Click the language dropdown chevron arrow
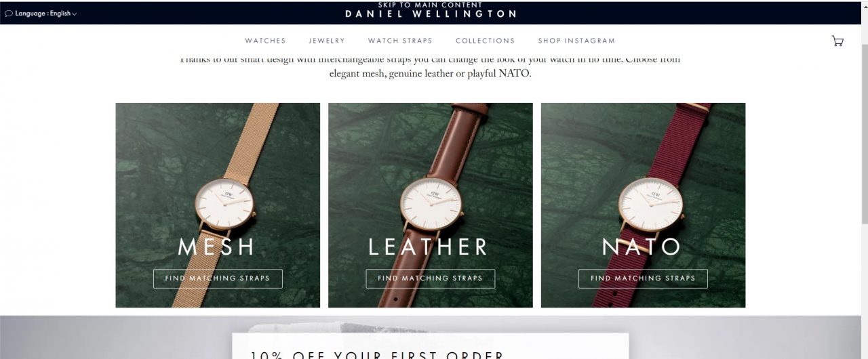The width and height of the screenshot is (868, 359). pos(74,14)
